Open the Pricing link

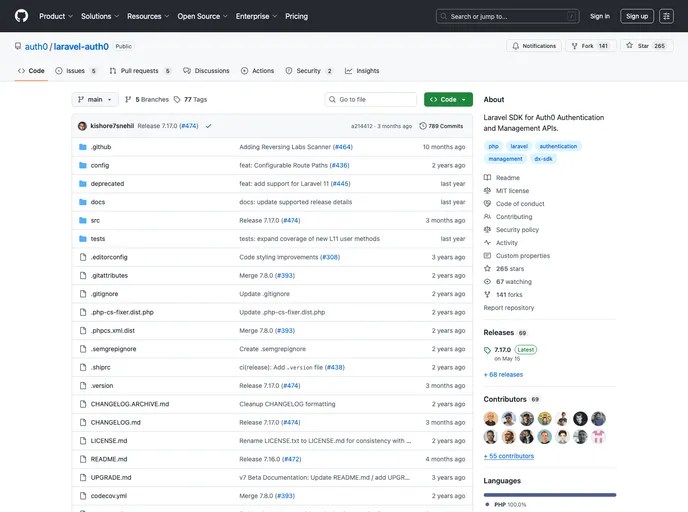[x=296, y=16]
